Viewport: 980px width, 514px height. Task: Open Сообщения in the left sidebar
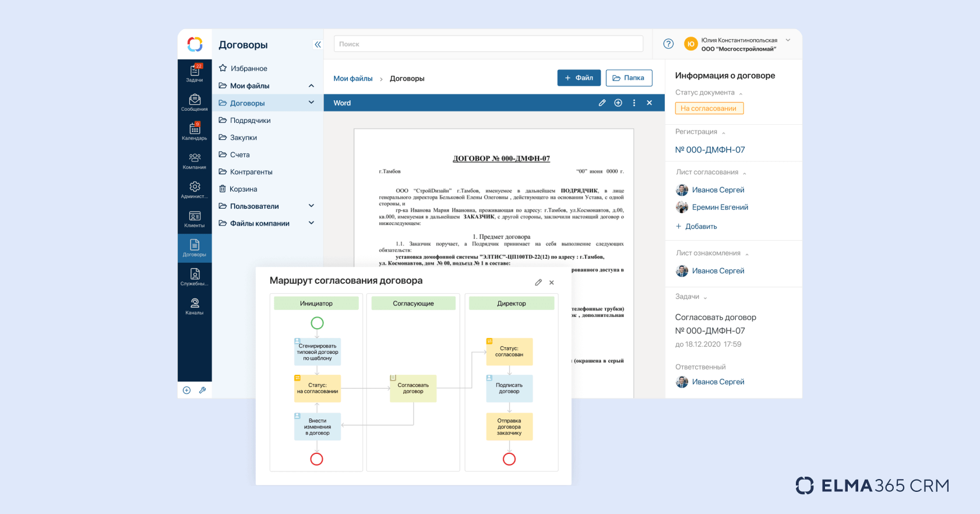click(x=195, y=103)
